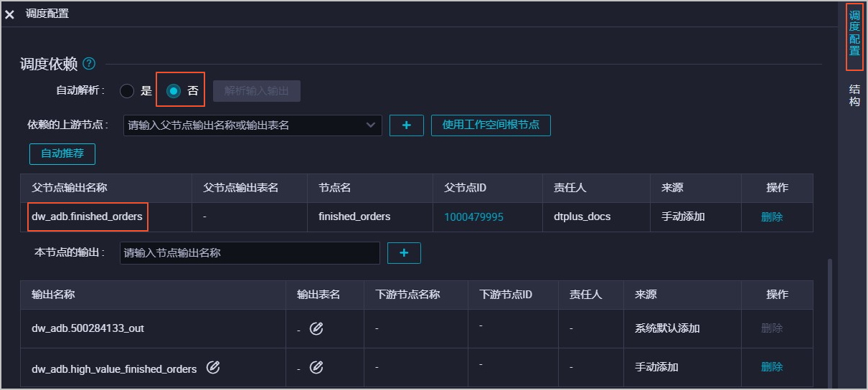Open parent node ID 1000479995 link

(x=473, y=217)
